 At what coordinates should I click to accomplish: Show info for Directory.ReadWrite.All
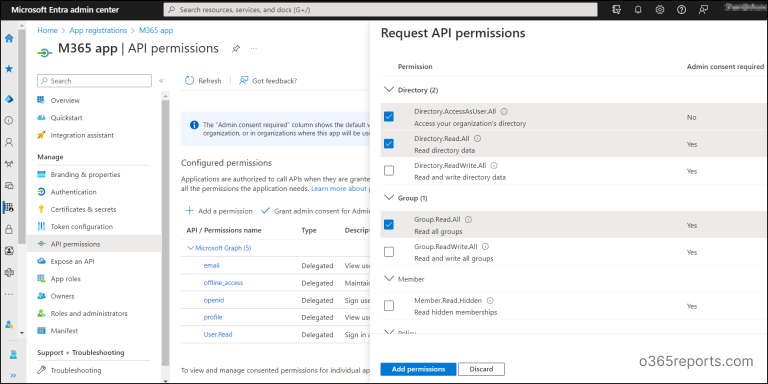[x=494, y=166]
